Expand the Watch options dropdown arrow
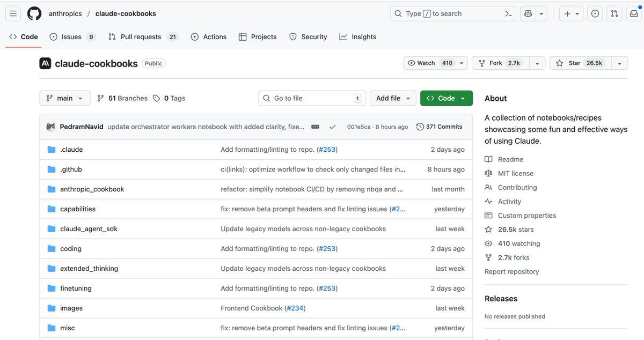The width and height of the screenshot is (644, 340). [462, 63]
